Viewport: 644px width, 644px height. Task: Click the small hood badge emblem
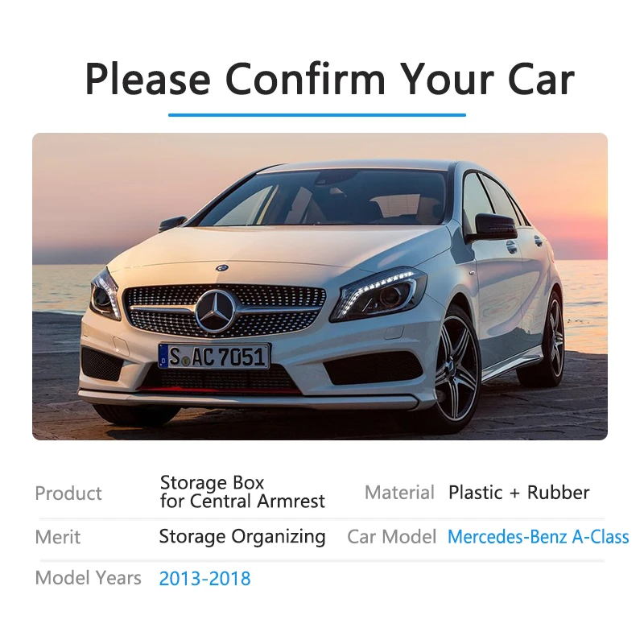pos(222,268)
